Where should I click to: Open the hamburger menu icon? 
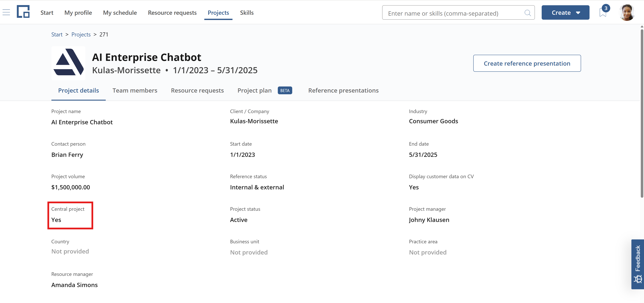(x=6, y=13)
